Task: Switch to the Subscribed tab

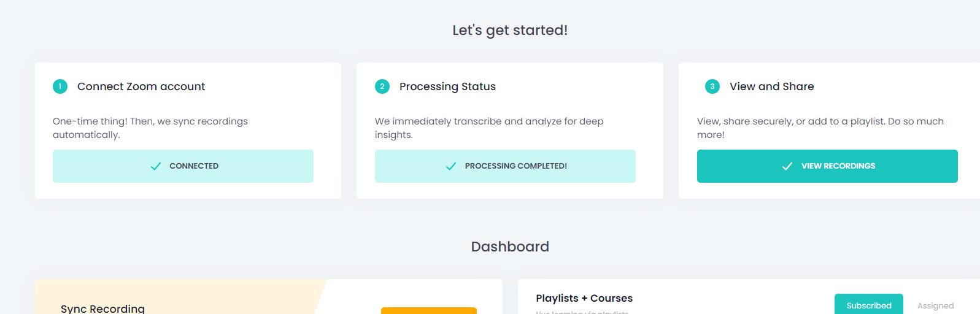Action: point(868,305)
